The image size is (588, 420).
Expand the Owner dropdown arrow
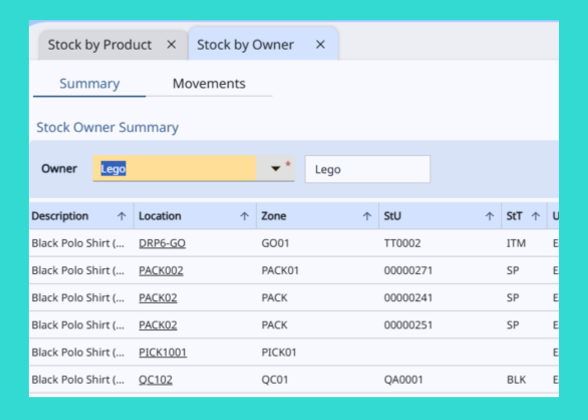pos(276,168)
